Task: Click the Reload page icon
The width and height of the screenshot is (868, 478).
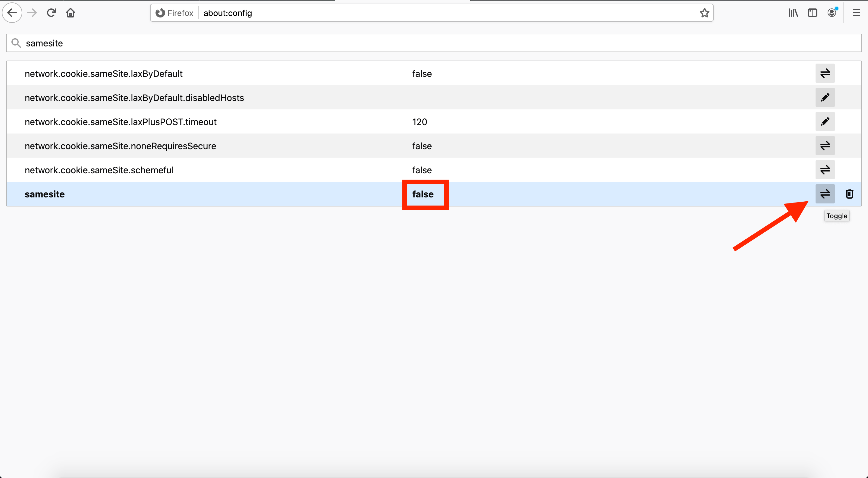Action: click(51, 13)
